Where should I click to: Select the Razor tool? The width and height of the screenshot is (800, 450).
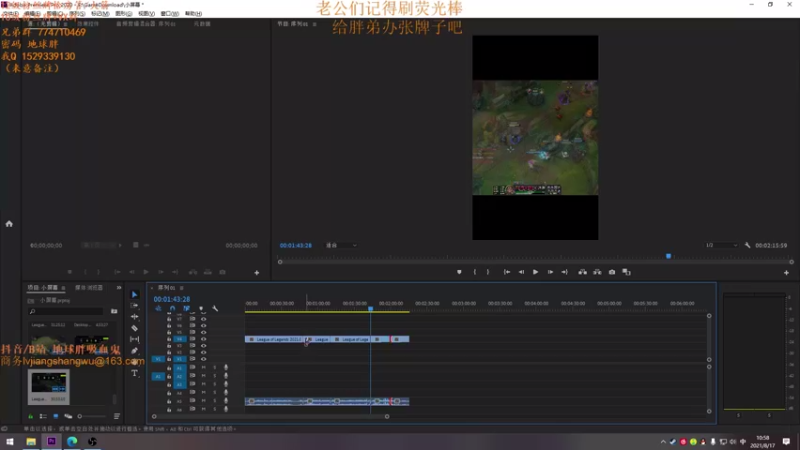coord(135,328)
